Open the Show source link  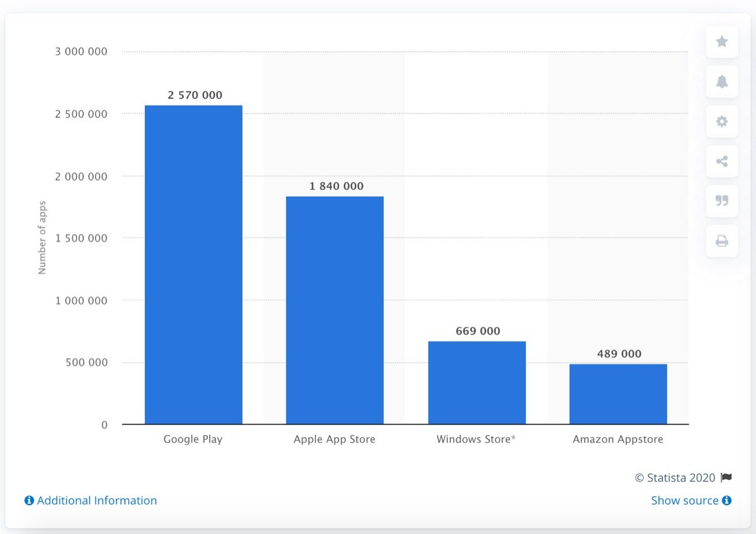(685, 500)
